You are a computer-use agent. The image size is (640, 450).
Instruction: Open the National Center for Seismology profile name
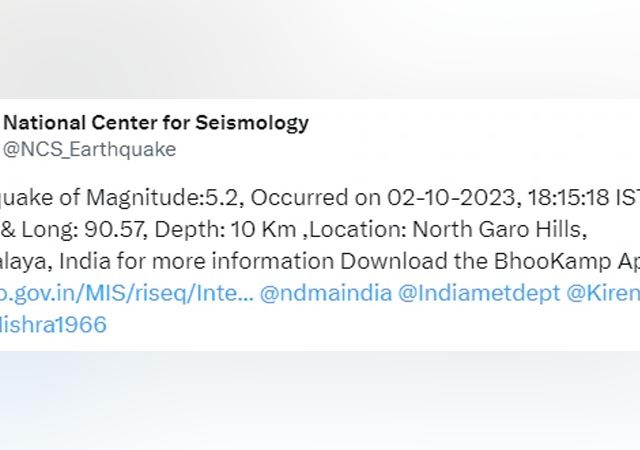pos(156,123)
